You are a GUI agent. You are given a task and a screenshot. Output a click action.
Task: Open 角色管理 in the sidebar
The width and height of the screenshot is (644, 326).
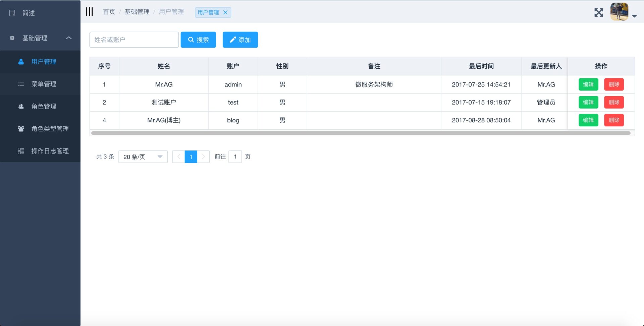pos(40,106)
